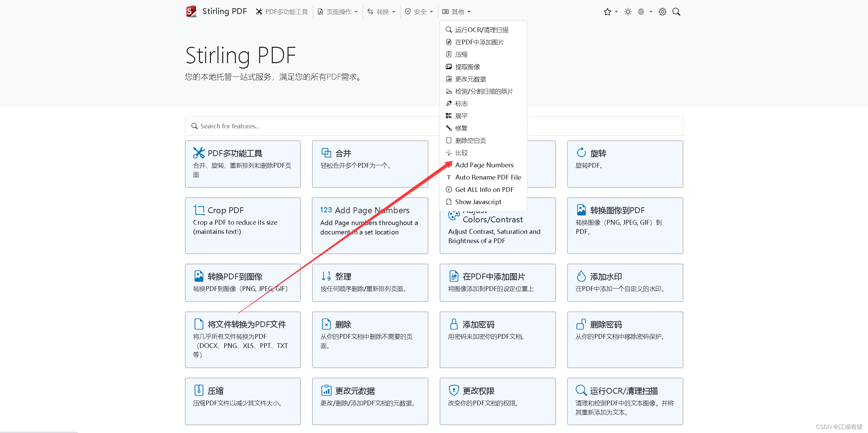Open the 添加水印 card title
Viewport: 868px width, 433px height.
[606, 277]
